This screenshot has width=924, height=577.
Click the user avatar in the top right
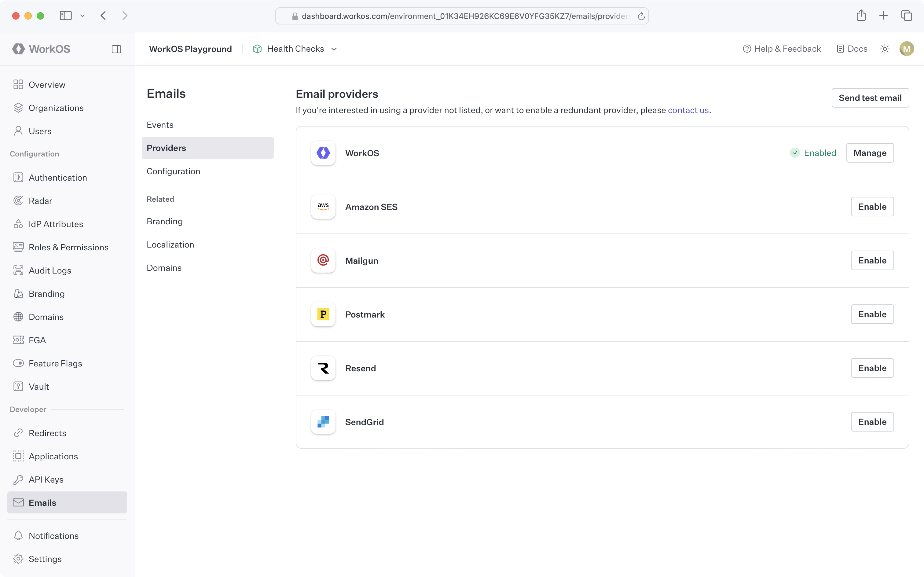pos(907,49)
